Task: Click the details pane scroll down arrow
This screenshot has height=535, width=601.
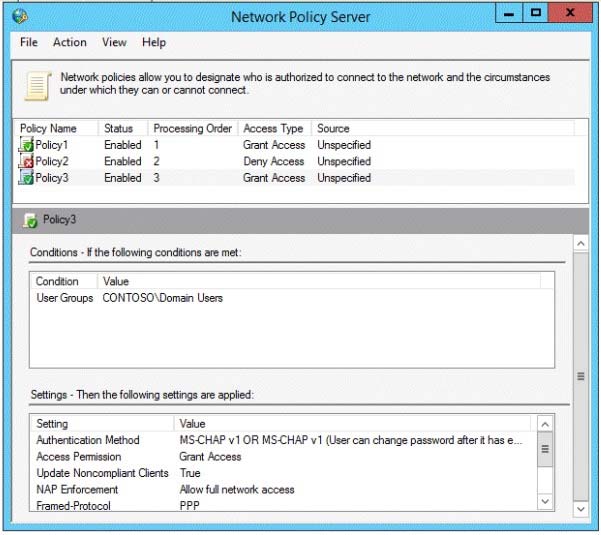Action: click(581, 509)
